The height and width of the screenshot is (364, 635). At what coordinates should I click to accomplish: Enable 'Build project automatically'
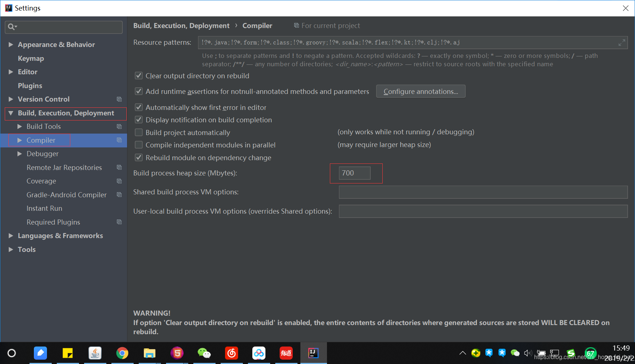click(139, 132)
